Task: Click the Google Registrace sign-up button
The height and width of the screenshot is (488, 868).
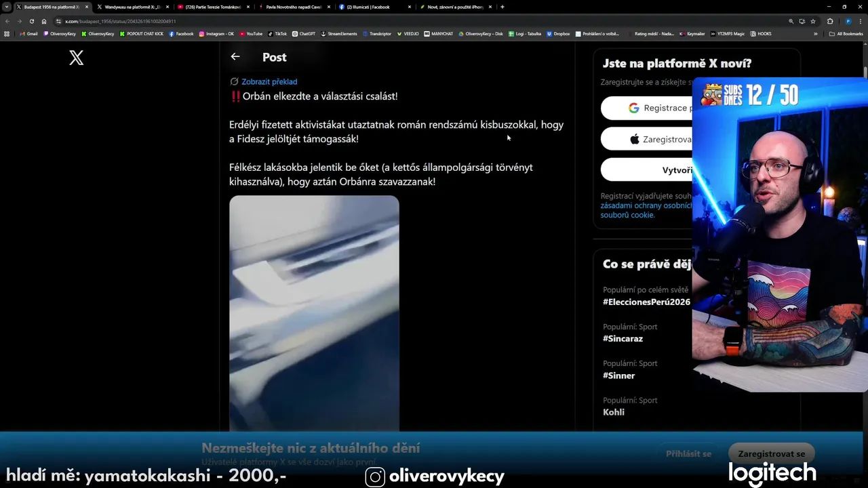Action: pos(646,108)
